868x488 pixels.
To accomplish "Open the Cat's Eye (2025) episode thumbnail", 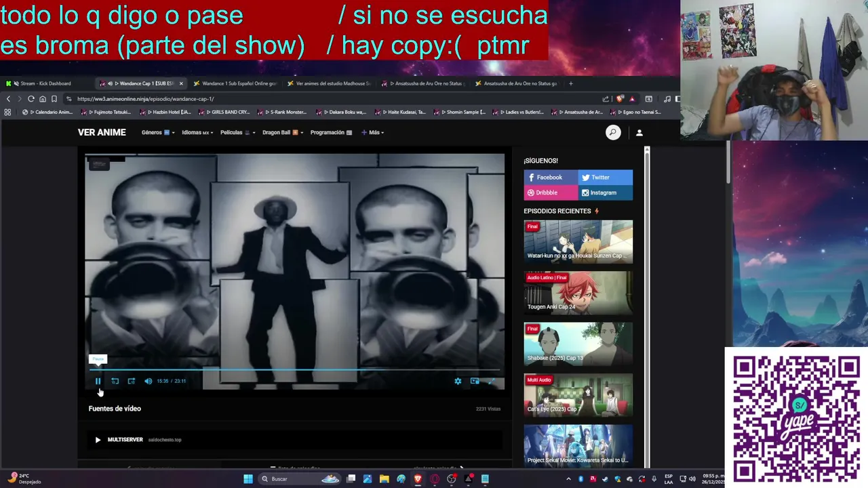I will [x=578, y=395].
